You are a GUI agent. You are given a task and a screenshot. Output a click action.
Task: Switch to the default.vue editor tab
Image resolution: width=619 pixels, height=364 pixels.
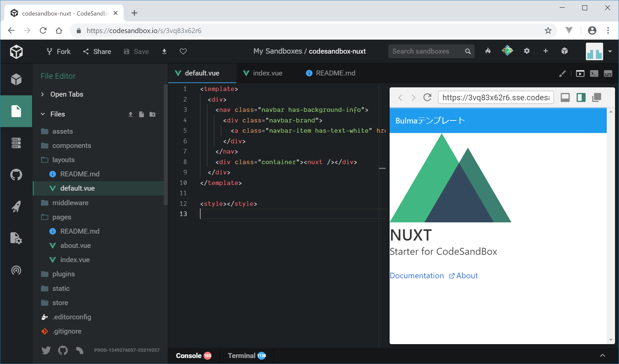[x=202, y=73]
